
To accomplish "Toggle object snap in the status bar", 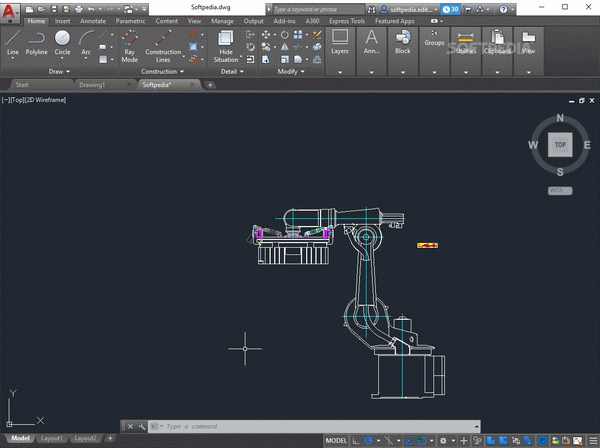I will tap(422, 441).
